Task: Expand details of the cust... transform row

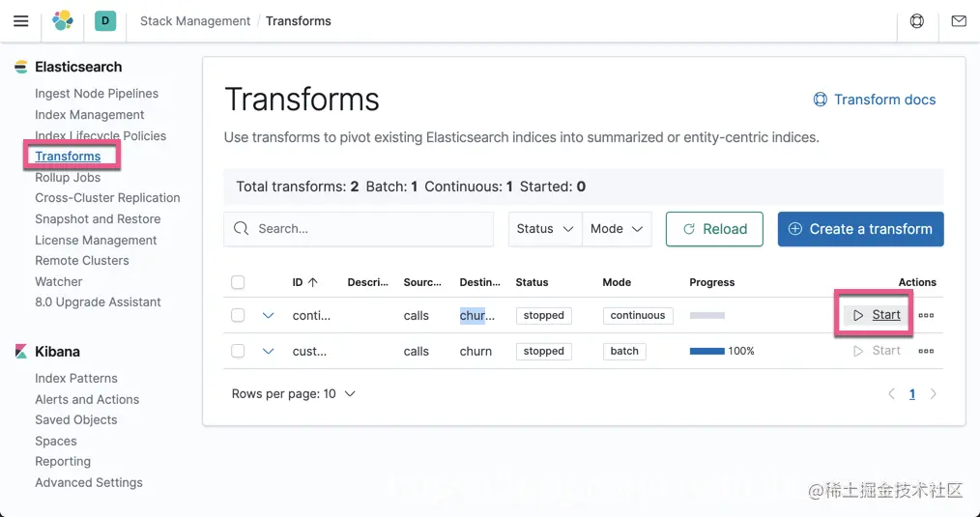Action: click(x=268, y=351)
